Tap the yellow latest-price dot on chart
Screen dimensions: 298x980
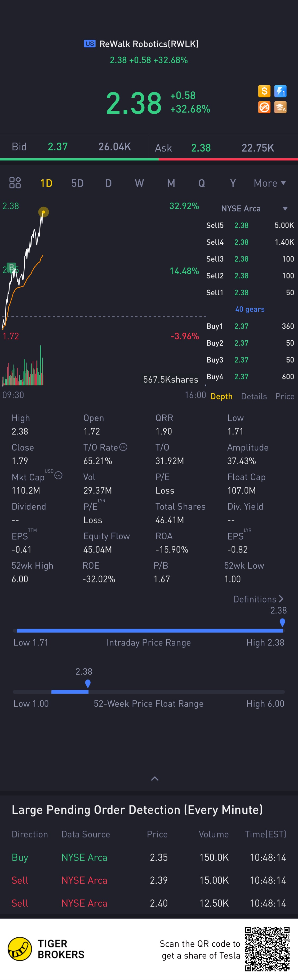pos(43,212)
